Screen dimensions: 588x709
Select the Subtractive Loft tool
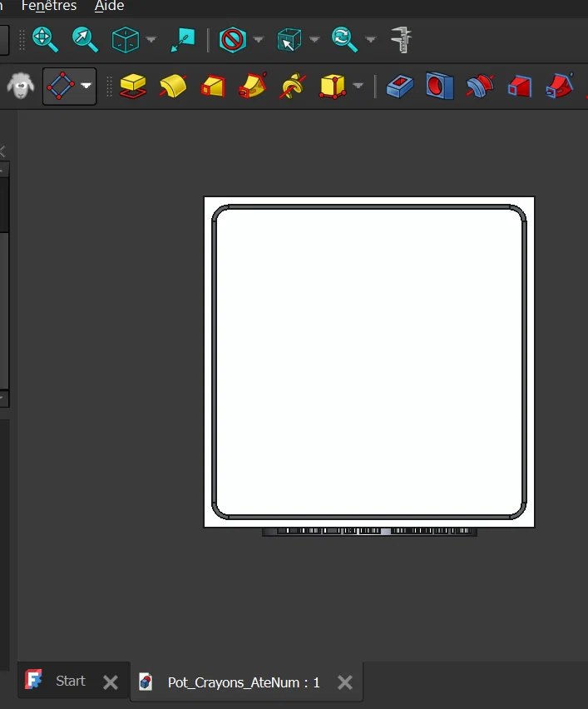click(520, 86)
